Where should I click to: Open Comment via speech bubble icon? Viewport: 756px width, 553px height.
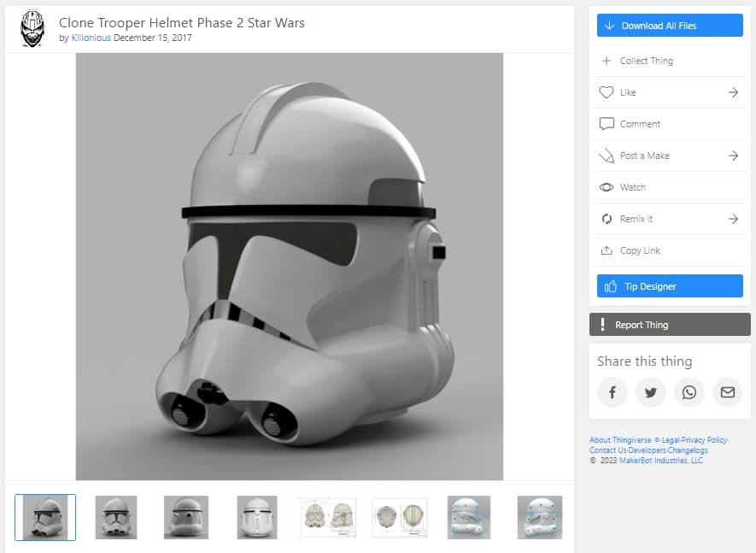coord(607,124)
